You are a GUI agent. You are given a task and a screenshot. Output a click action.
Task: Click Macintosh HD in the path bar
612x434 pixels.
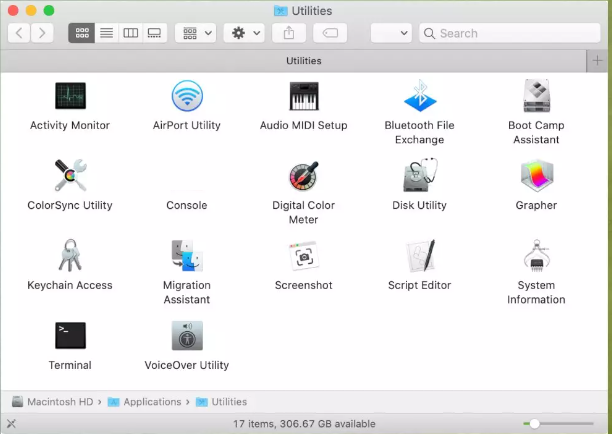click(x=53, y=402)
